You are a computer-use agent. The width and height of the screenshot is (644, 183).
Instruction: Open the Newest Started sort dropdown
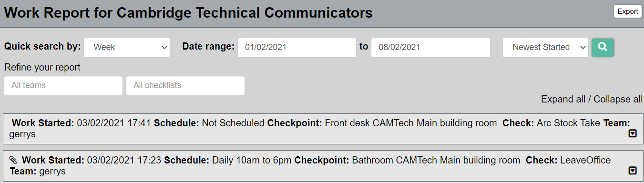pos(545,47)
